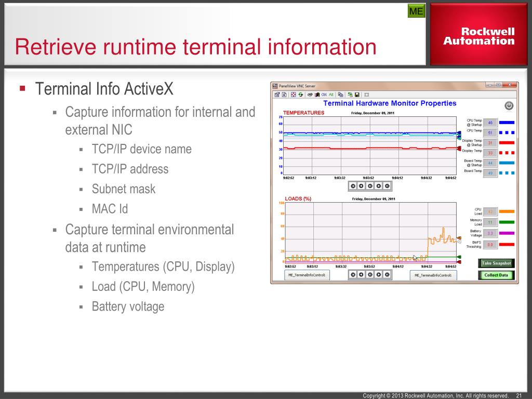Save connection floppy disk icon
The image size is (532, 399).
click(x=357, y=95)
